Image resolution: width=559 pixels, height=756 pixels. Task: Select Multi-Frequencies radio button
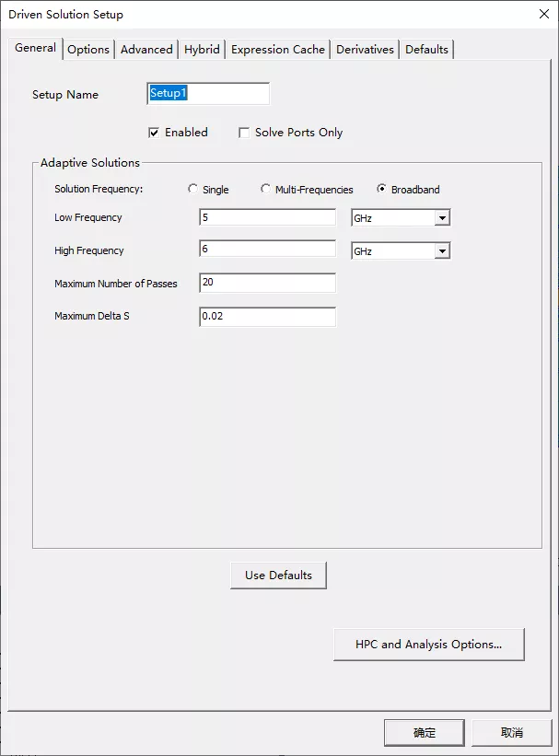click(x=265, y=189)
